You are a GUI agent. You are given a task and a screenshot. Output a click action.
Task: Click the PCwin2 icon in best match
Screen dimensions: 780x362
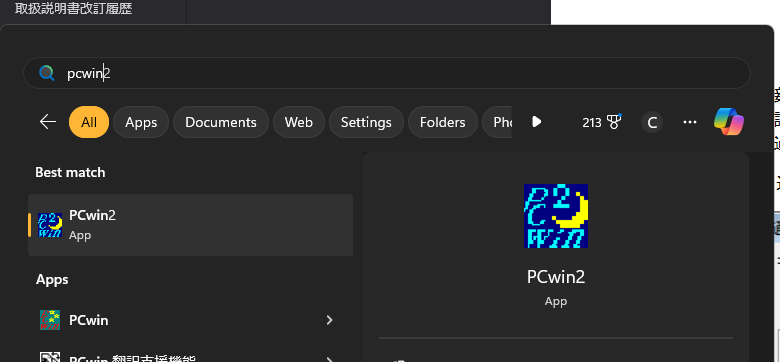[50, 225]
